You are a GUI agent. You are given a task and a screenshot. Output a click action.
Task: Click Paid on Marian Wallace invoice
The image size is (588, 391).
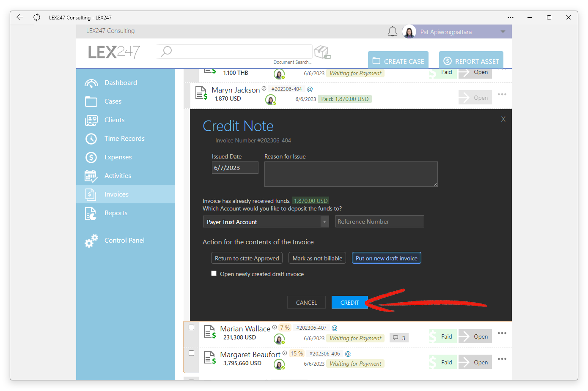(443, 336)
